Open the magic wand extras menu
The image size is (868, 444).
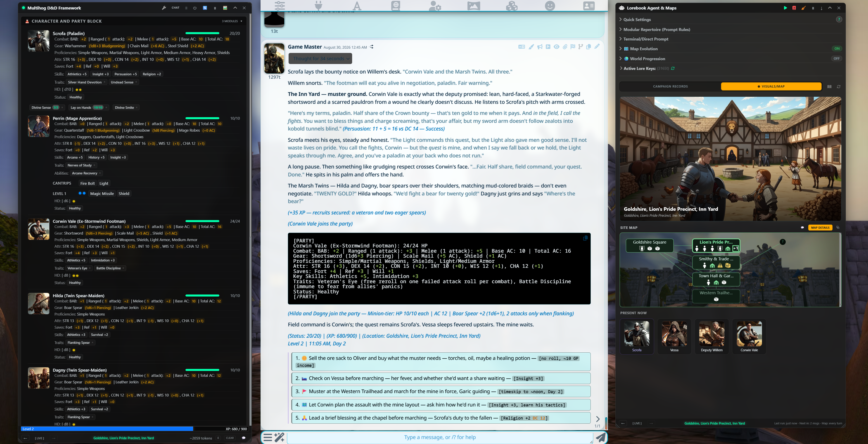279,437
